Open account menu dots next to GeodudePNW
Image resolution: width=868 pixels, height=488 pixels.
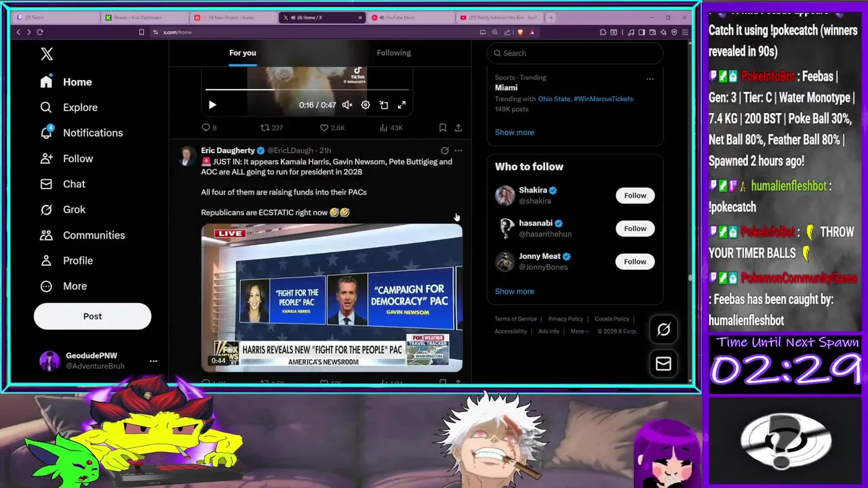tap(153, 361)
